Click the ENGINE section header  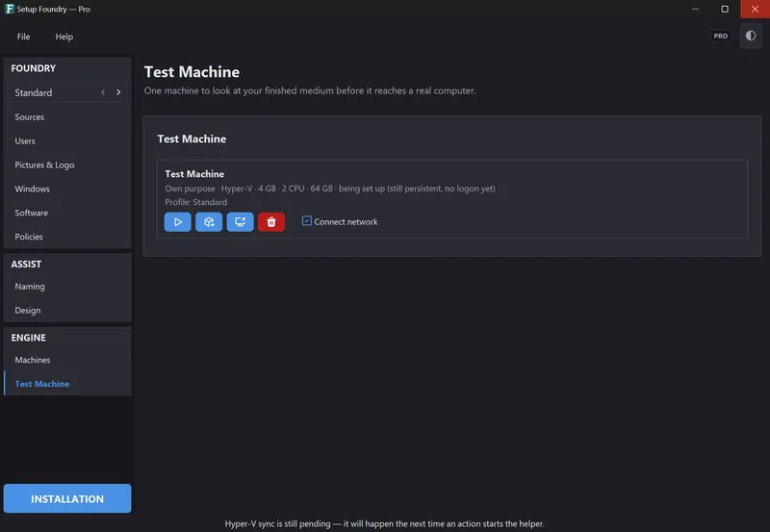click(29, 338)
